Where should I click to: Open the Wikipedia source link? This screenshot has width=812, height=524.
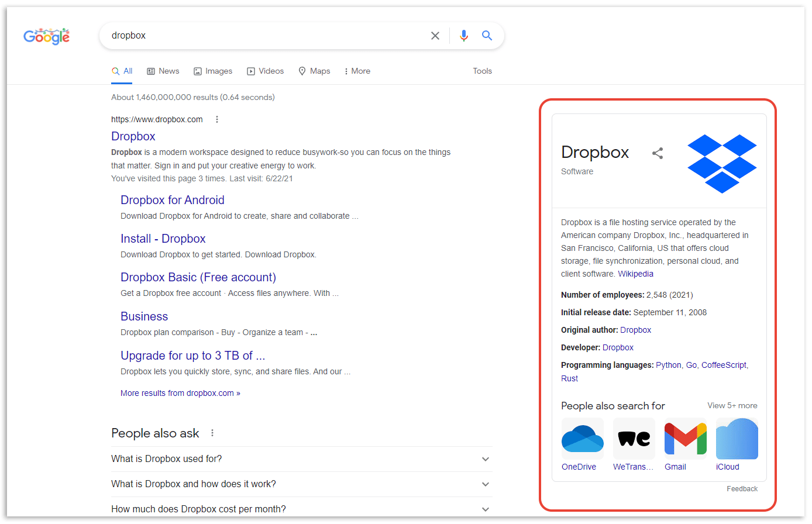pyautogui.click(x=636, y=274)
